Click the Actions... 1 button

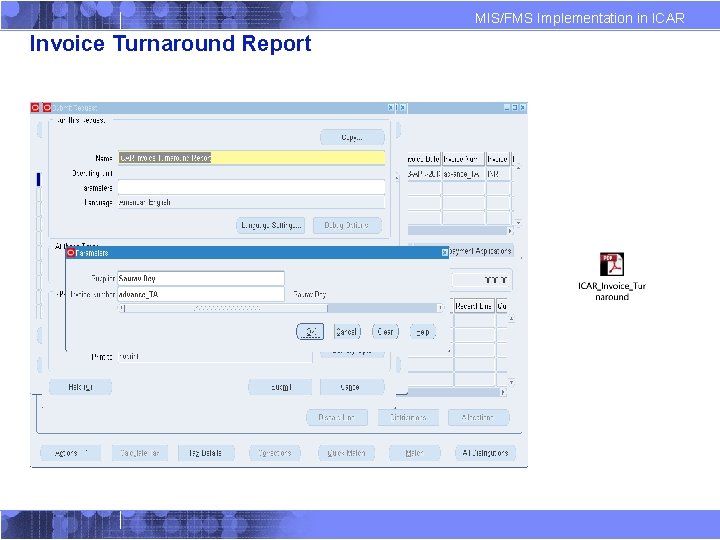coord(71,453)
